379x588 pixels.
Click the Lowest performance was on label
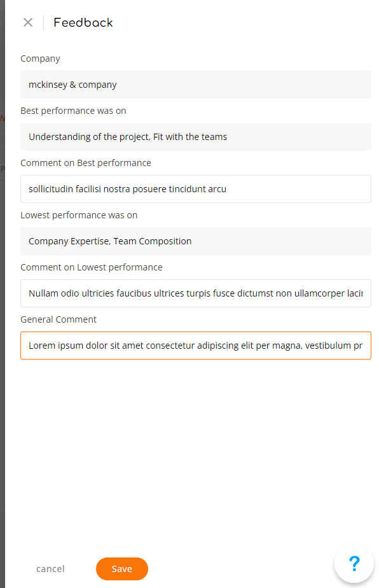(79, 215)
